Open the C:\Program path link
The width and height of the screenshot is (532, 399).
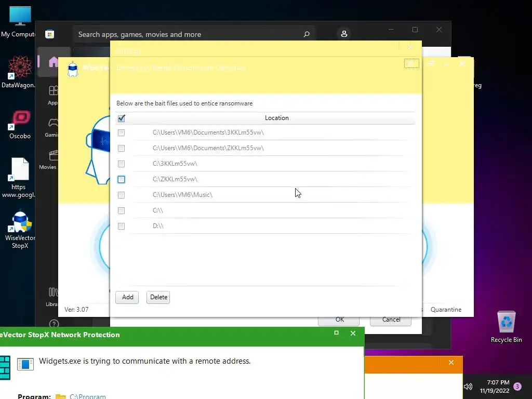pos(87,396)
